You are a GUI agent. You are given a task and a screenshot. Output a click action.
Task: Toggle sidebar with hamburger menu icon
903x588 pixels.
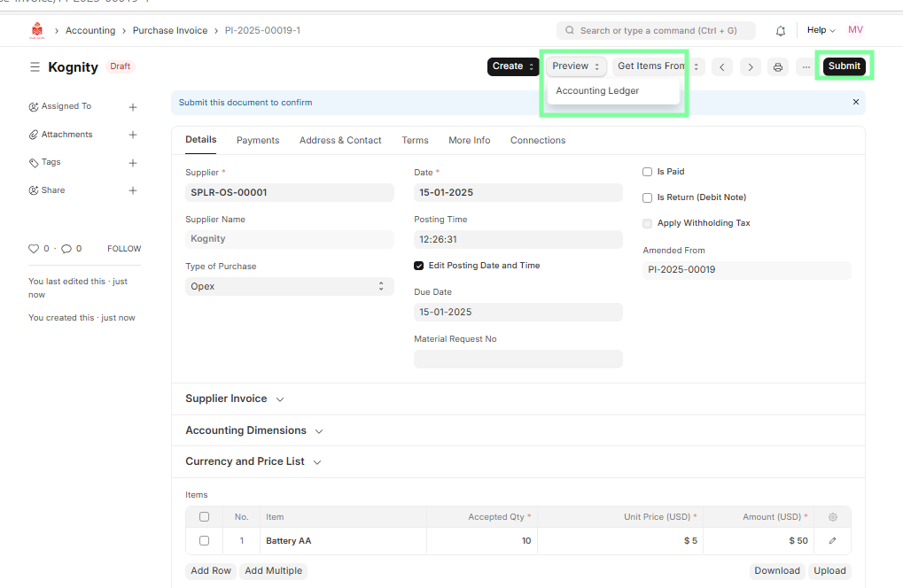click(x=35, y=67)
